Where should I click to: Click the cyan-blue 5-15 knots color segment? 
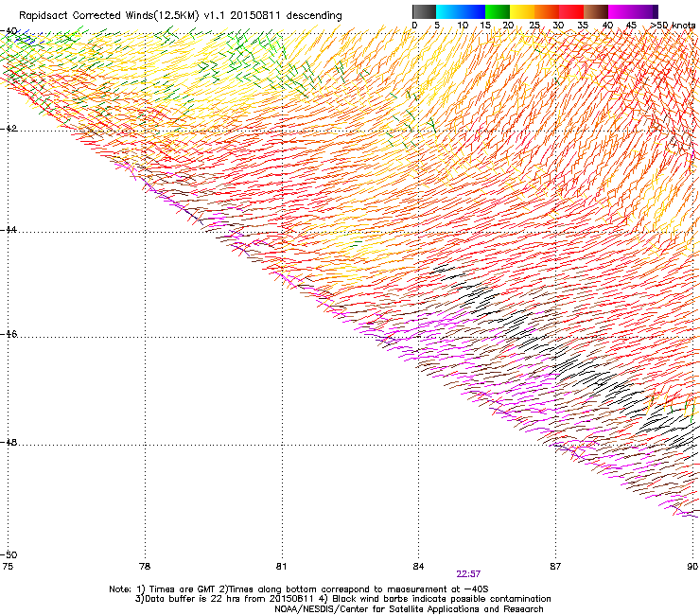point(461,11)
